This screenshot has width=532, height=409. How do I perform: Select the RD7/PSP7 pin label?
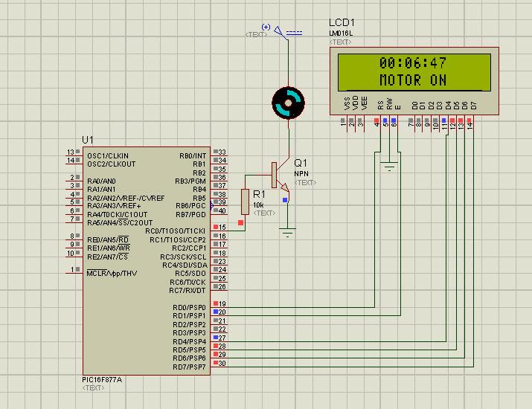[x=189, y=367]
